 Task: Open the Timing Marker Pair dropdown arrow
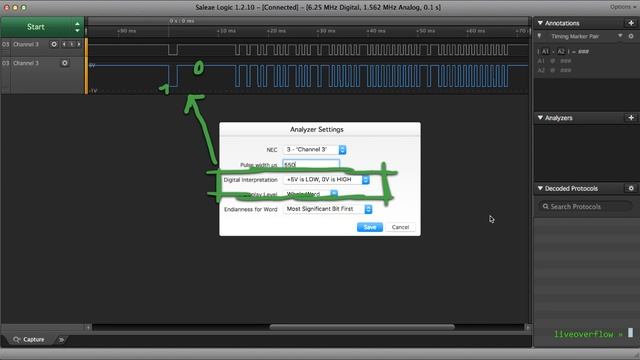click(620, 36)
